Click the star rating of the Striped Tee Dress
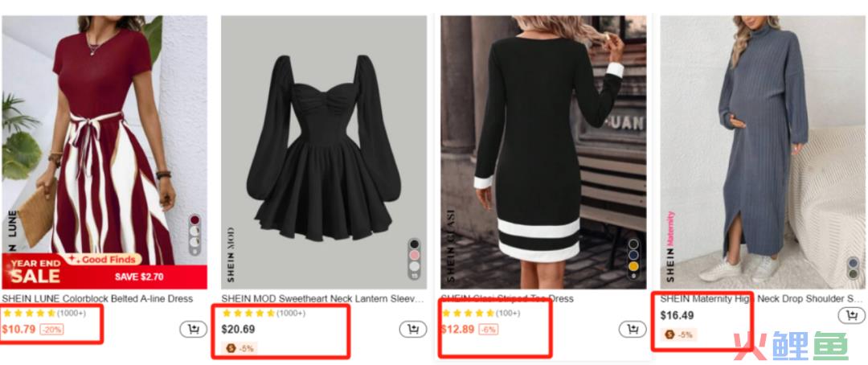The height and width of the screenshot is (365, 868). click(x=469, y=313)
